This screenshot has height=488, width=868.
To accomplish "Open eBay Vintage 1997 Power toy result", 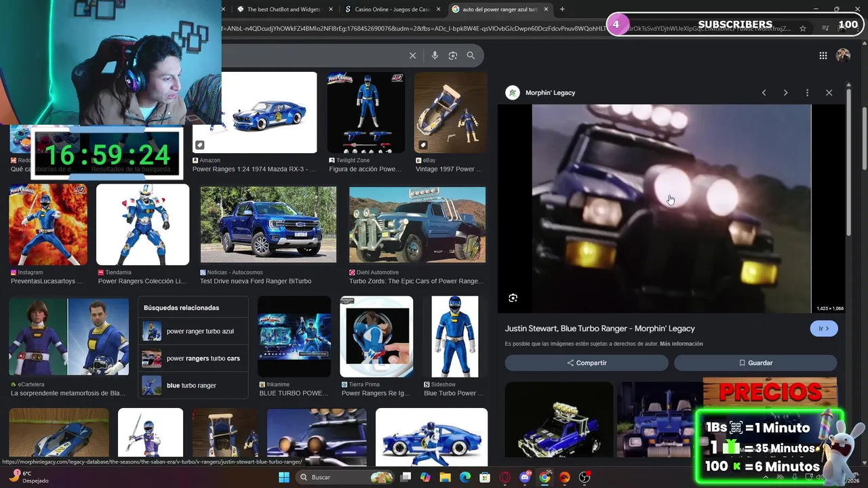I will pyautogui.click(x=450, y=113).
